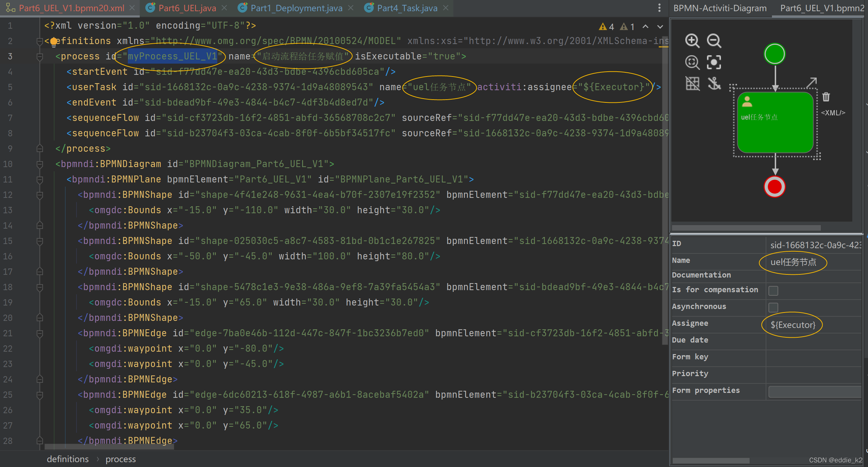The image size is (868, 467).
Task: Click definitions in the breadcrumb bar
Action: click(68, 459)
